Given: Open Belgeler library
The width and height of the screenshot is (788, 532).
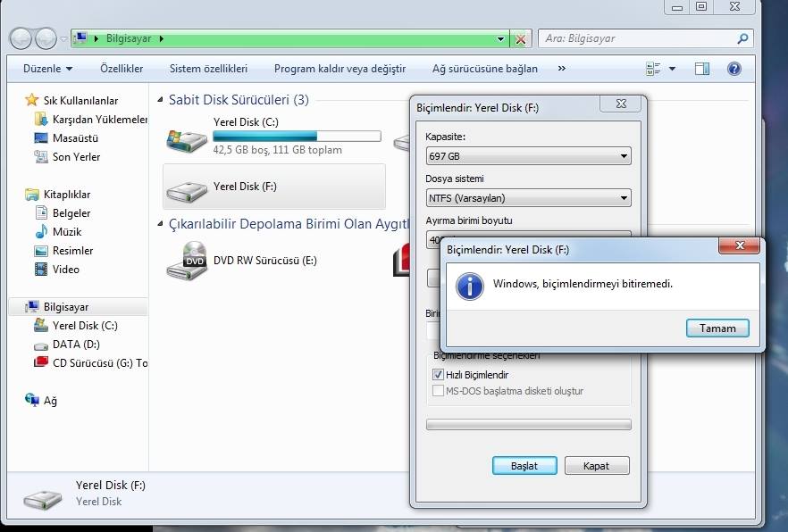Looking at the screenshot, I should (71, 213).
